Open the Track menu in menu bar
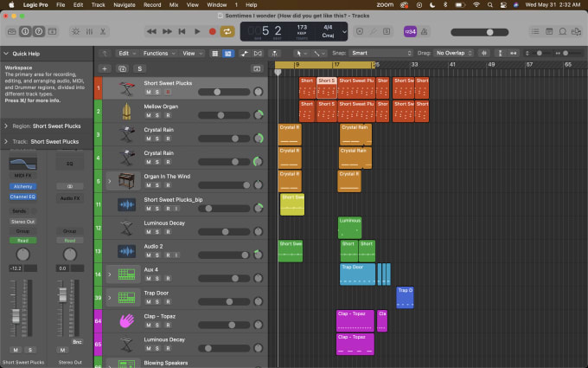Viewport: 588px width, 368px height. click(x=98, y=5)
